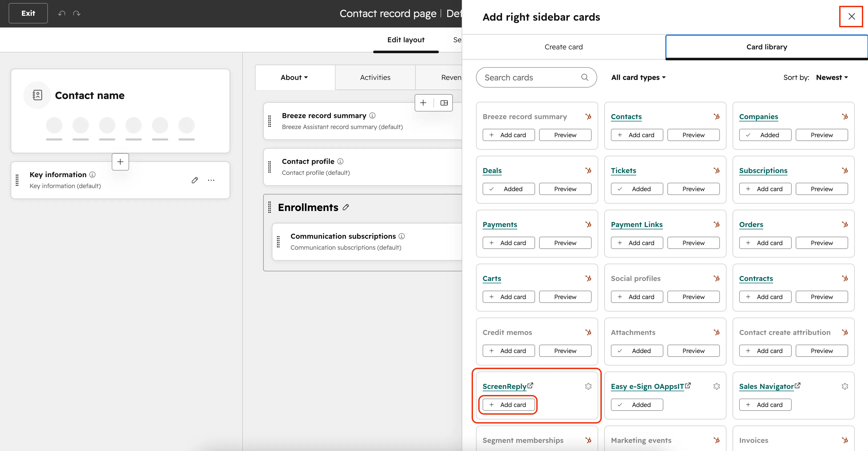Rename Enrollments section with pencil icon

346,207
